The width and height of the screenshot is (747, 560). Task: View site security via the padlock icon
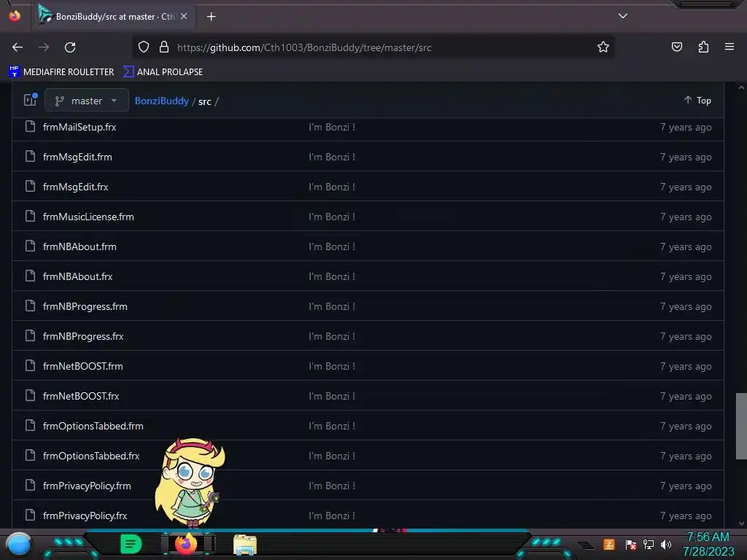pyautogui.click(x=164, y=47)
